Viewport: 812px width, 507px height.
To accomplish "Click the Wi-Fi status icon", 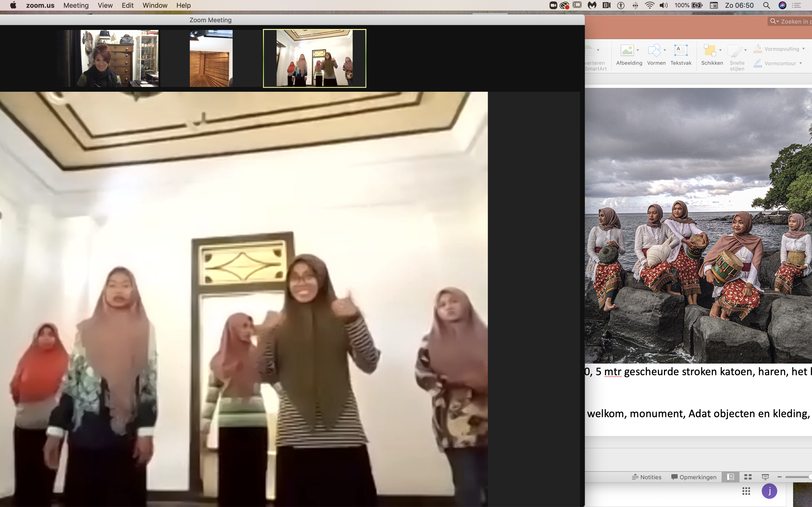I will pyautogui.click(x=649, y=5).
